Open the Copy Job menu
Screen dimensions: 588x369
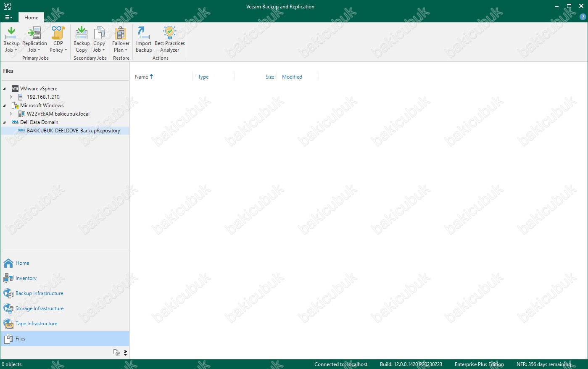point(99,40)
